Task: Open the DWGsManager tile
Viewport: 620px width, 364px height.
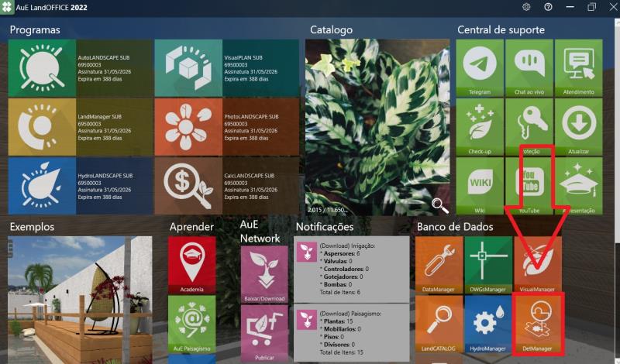Action: pyautogui.click(x=488, y=265)
